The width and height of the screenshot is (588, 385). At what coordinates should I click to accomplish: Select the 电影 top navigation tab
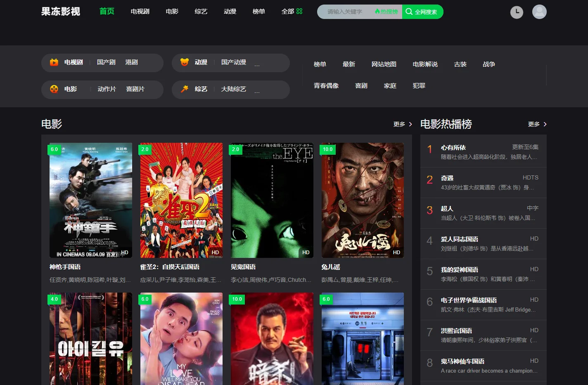click(x=172, y=12)
